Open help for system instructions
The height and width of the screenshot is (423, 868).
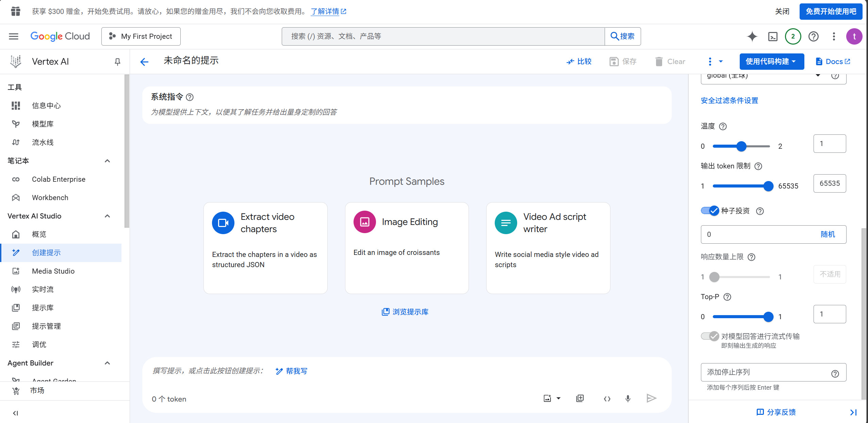[190, 97]
